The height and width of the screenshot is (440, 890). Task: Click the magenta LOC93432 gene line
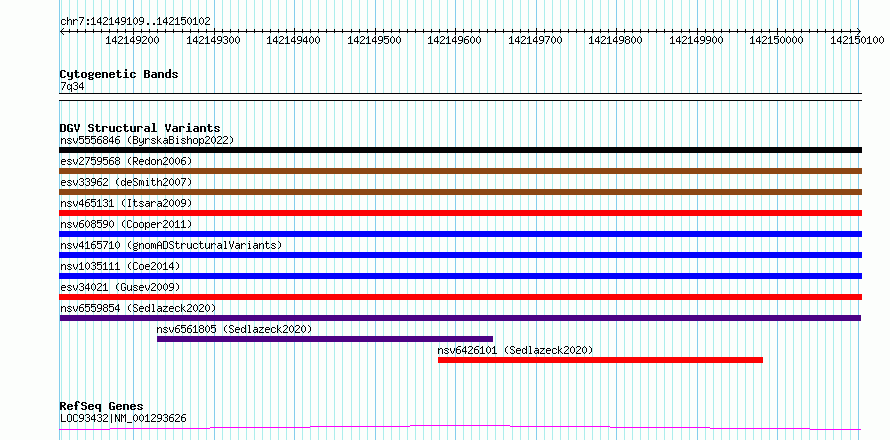460,428
